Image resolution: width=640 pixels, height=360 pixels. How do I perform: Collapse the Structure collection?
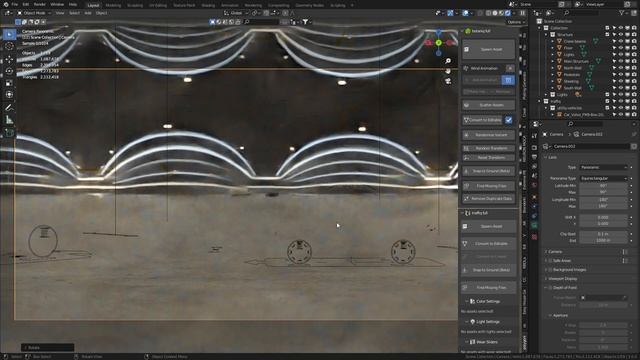pyautogui.click(x=546, y=35)
